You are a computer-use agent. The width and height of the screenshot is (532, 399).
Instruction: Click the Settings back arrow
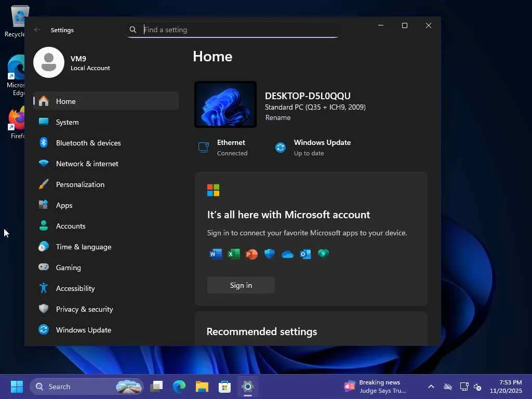tap(37, 30)
